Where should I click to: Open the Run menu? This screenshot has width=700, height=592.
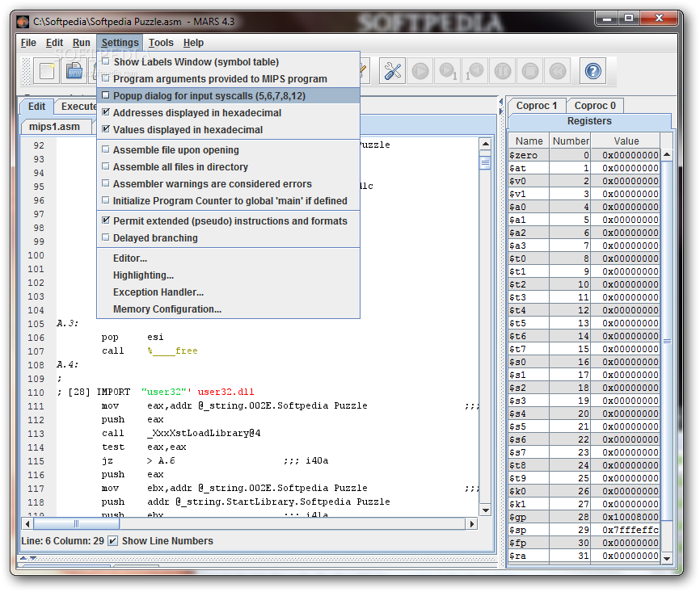(82, 43)
